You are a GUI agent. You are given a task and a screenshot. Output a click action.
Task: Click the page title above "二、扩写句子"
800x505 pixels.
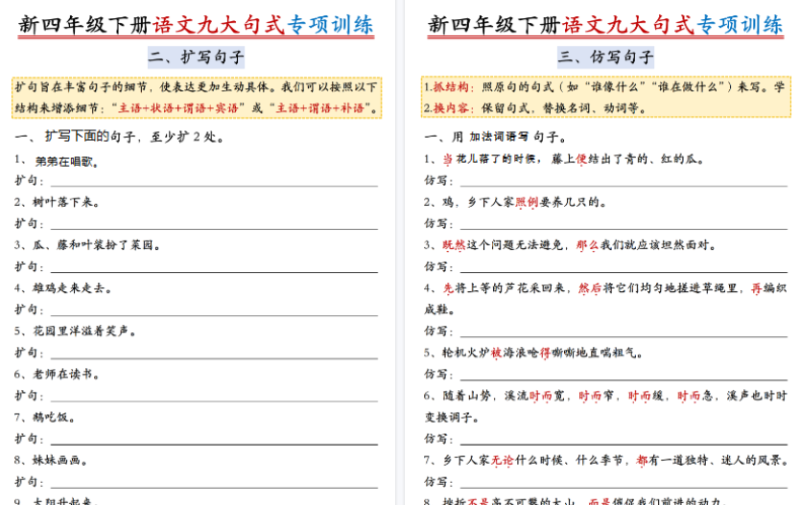click(x=196, y=25)
